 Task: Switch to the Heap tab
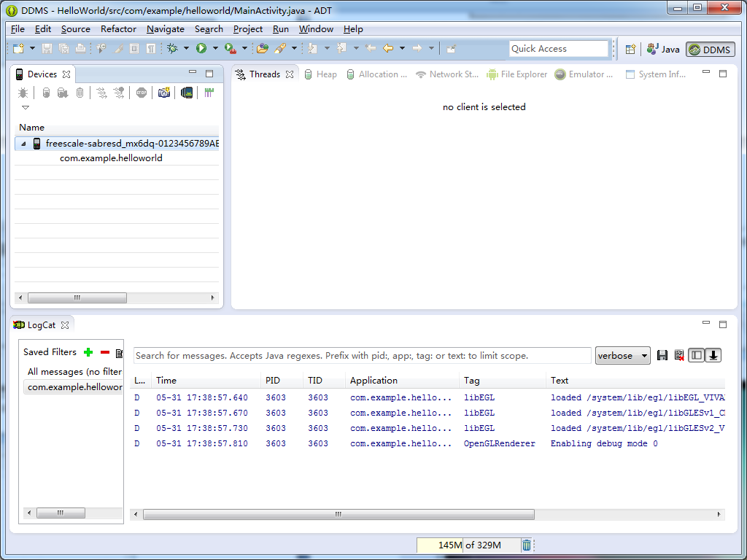point(321,74)
